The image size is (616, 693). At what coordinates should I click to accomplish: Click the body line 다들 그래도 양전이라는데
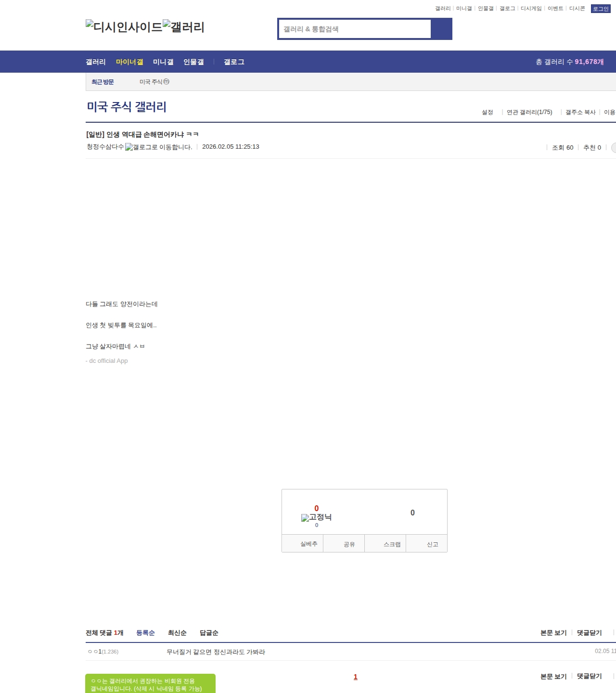[122, 304]
